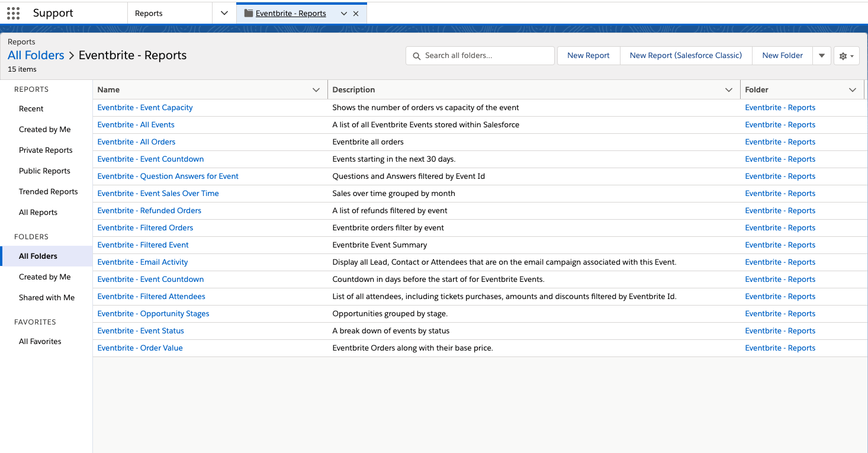
Task: Select All Folders in sidebar
Action: pyautogui.click(x=46, y=256)
